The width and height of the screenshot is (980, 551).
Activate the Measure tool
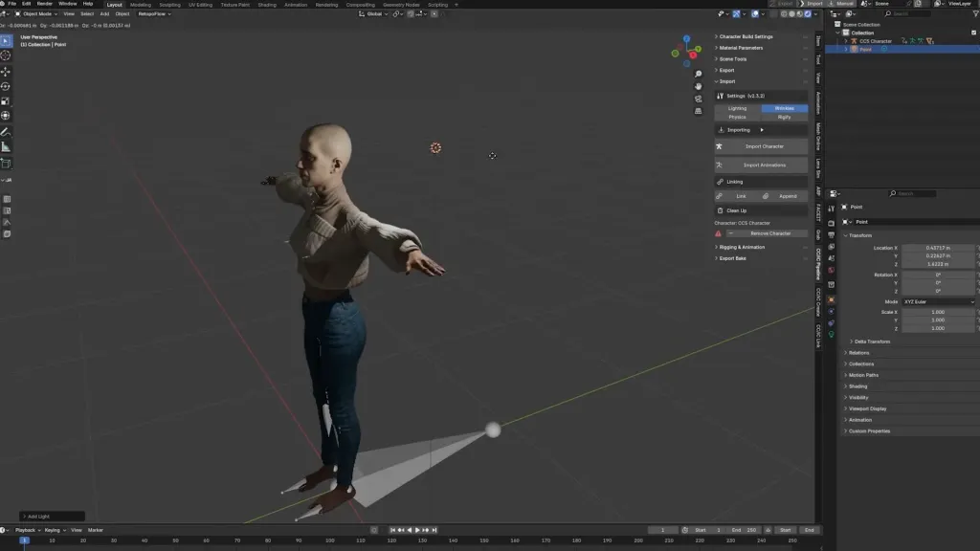coord(6,146)
